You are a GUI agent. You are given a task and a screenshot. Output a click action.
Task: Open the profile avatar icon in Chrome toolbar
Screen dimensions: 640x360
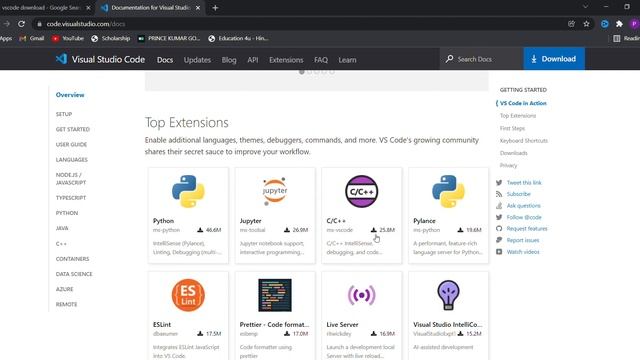coord(634,24)
